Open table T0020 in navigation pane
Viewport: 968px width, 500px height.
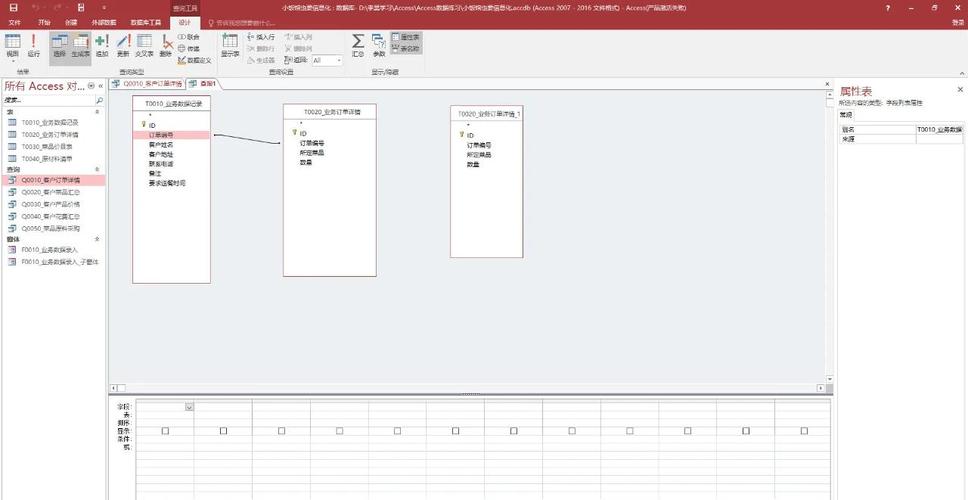tap(49, 134)
